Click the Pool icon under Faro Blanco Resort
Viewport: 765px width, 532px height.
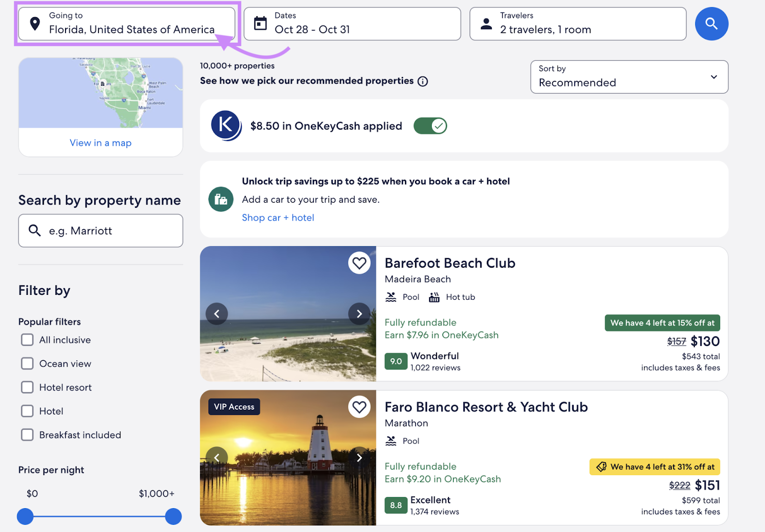(x=391, y=441)
